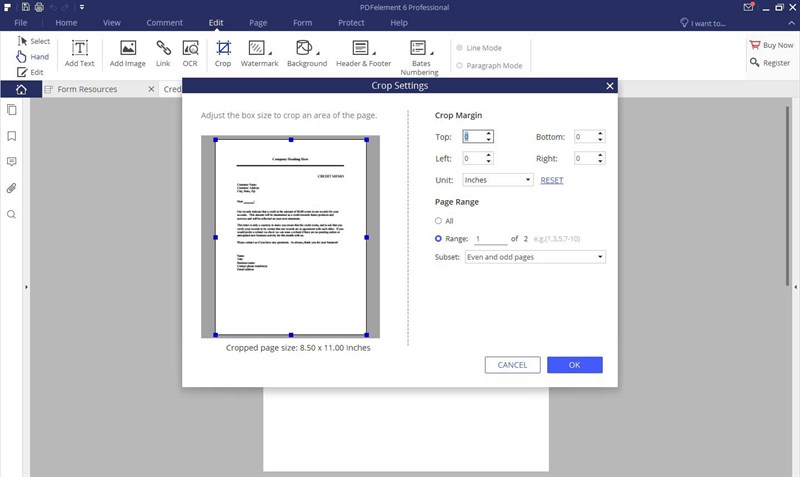Expand Background dropdown arrow
This screenshot has height=477, width=800.
click(x=318, y=53)
